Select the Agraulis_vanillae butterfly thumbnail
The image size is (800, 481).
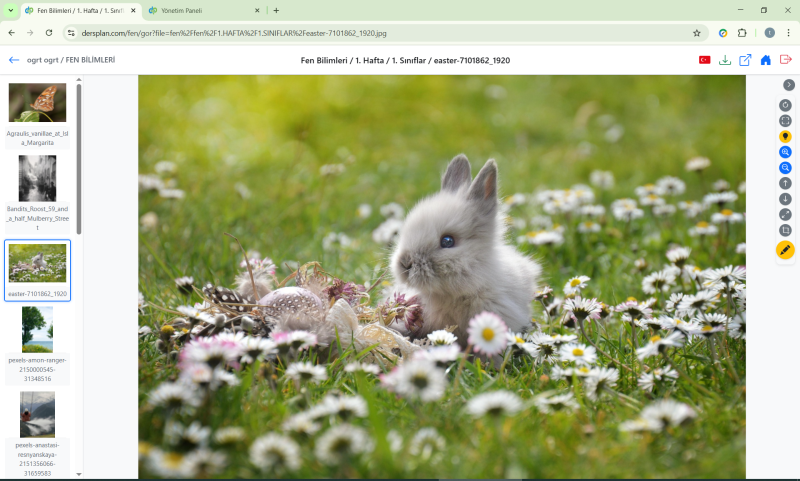click(37, 103)
